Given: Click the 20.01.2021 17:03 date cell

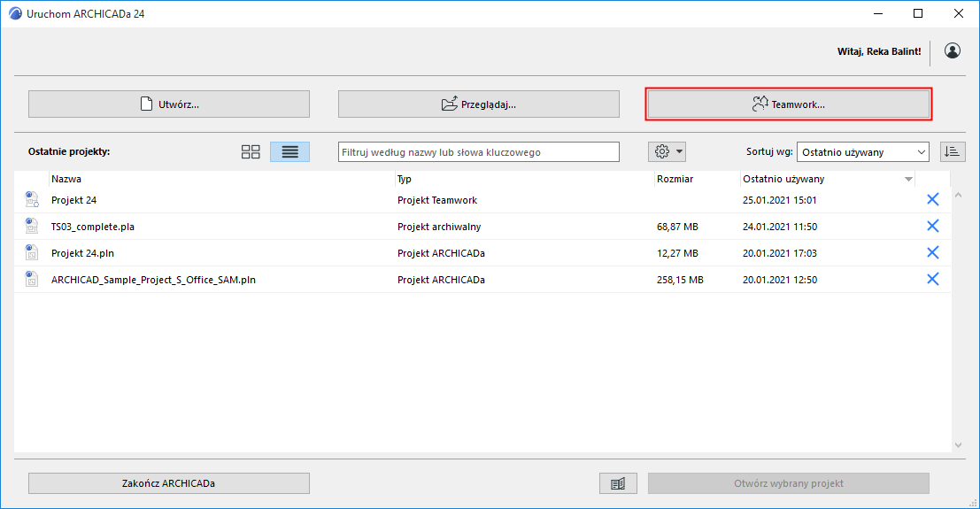Looking at the screenshot, I should click(779, 253).
